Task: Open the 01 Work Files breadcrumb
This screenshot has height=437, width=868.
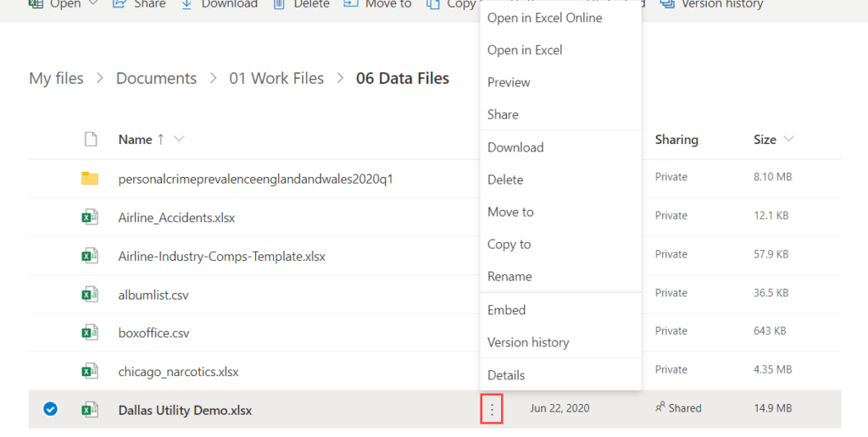Action: pyautogui.click(x=276, y=79)
